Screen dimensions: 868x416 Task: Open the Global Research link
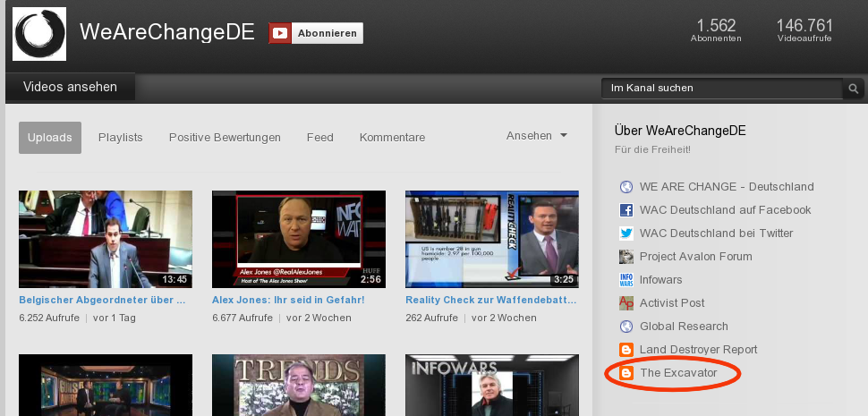point(684,327)
